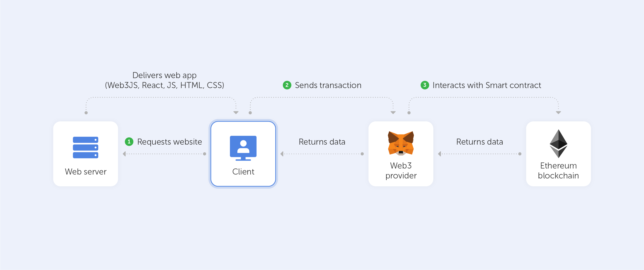
Task: Click the Delivers web app caption
Action: pyautogui.click(x=164, y=80)
